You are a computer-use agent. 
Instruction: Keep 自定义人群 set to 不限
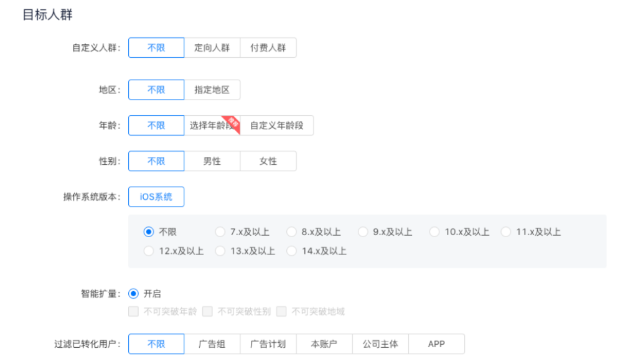tap(156, 47)
